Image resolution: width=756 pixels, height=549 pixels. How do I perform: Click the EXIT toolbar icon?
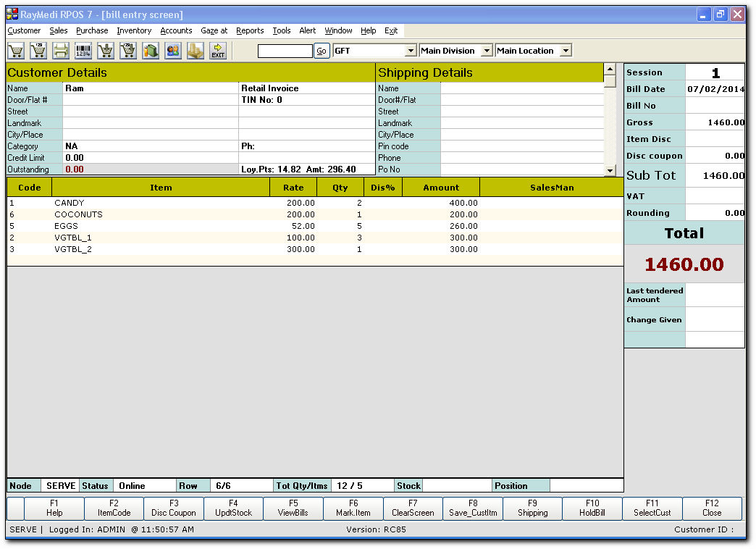[x=218, y=51]
